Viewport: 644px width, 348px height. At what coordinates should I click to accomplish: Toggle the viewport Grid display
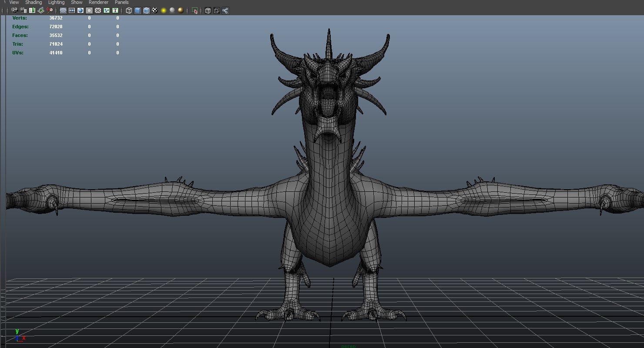pos(63,10)
